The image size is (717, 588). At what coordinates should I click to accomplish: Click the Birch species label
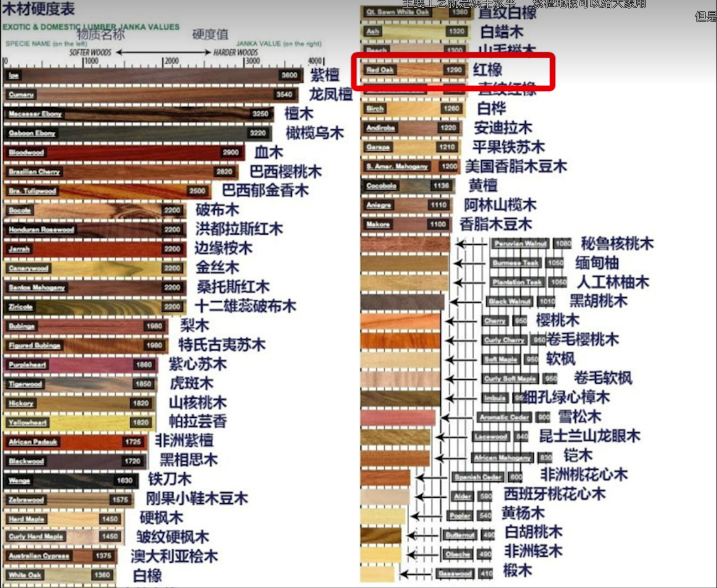coord(375,108)
